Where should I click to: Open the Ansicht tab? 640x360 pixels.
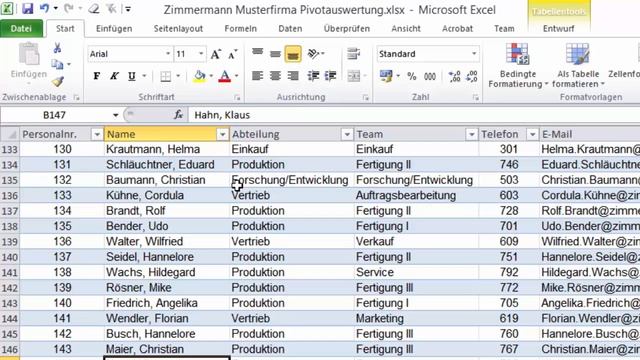tap(406, 29)
